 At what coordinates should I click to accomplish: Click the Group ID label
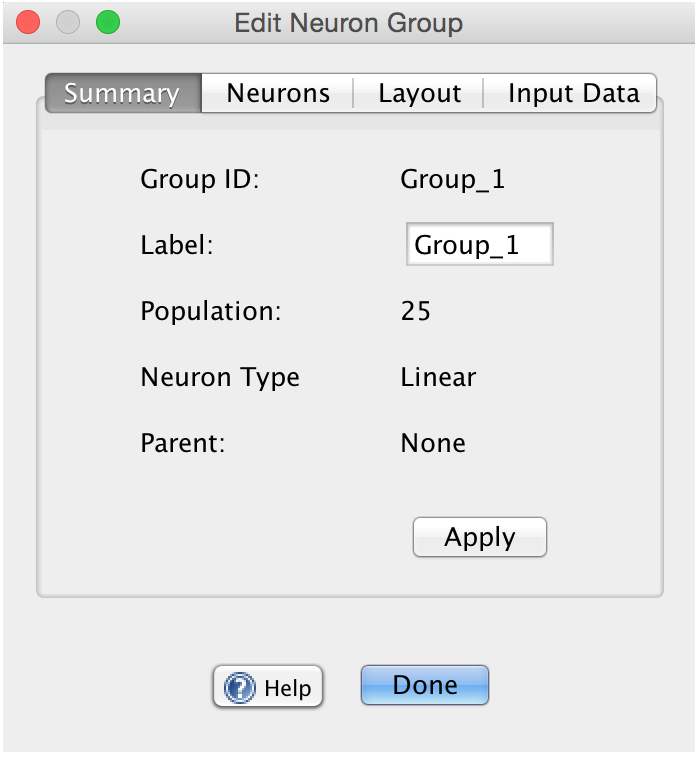[x=200, y=180]
